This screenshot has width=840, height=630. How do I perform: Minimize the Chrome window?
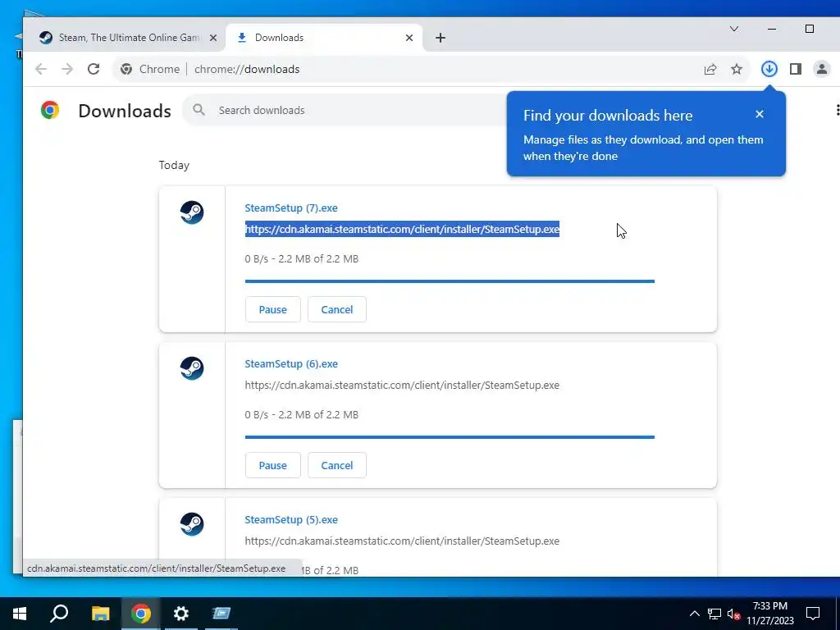772,29
